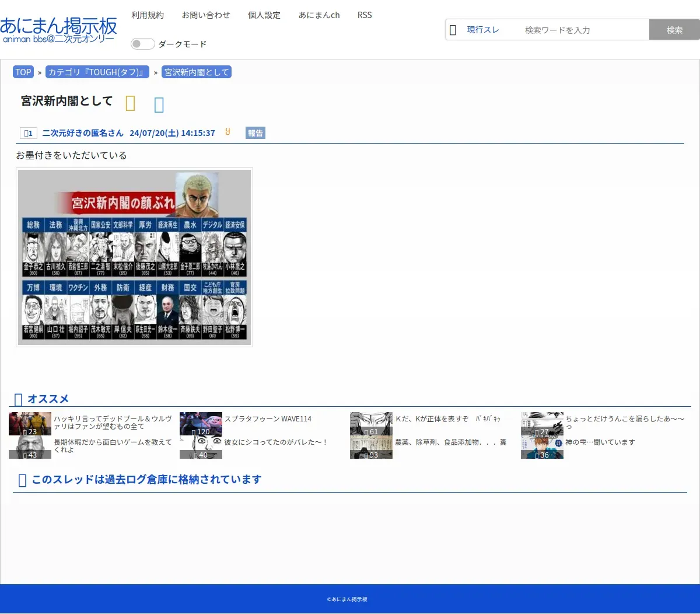Open カテゴリ『TOUGH(タフ)』 breadcrumb

tap(97, 72)
